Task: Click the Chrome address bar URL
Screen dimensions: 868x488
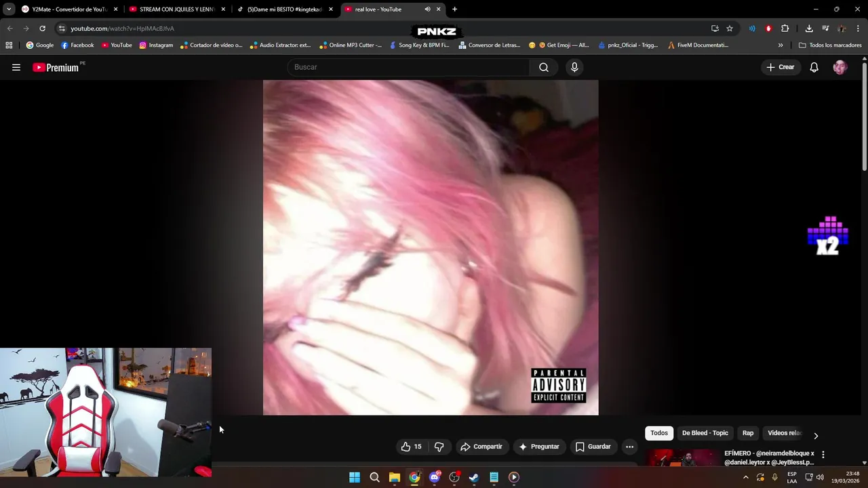Action: click(122, 28)
